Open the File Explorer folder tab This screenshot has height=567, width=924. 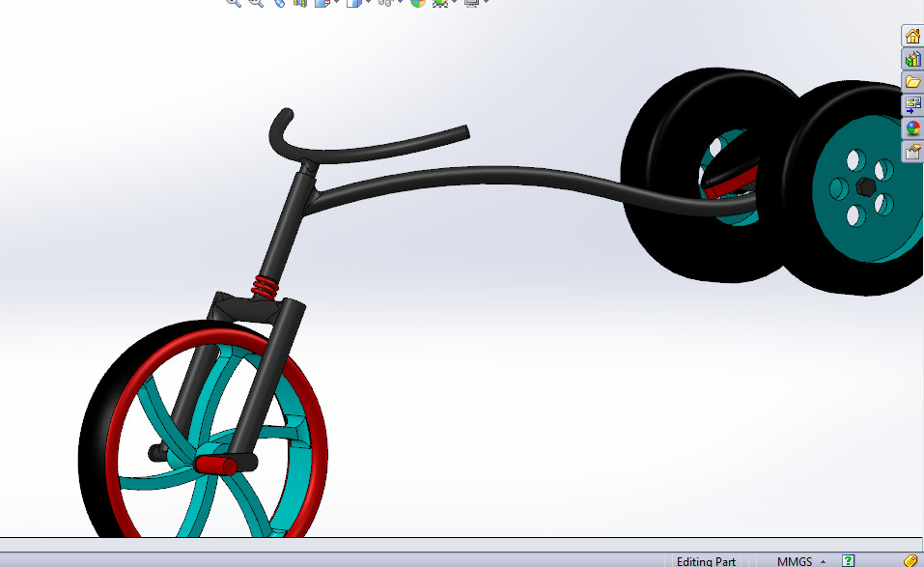point(912,82)
